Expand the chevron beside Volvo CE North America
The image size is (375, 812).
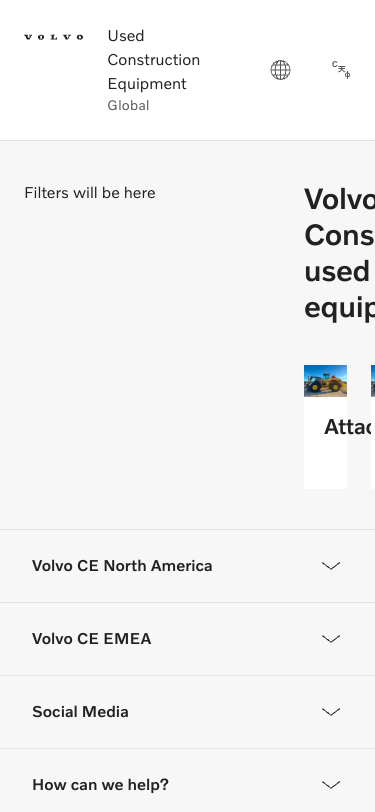[331, 566]
